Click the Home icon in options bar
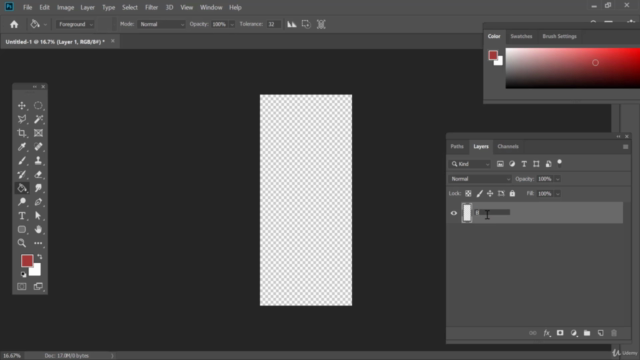Viewport: 640px width, 360px height. [14, 24]
